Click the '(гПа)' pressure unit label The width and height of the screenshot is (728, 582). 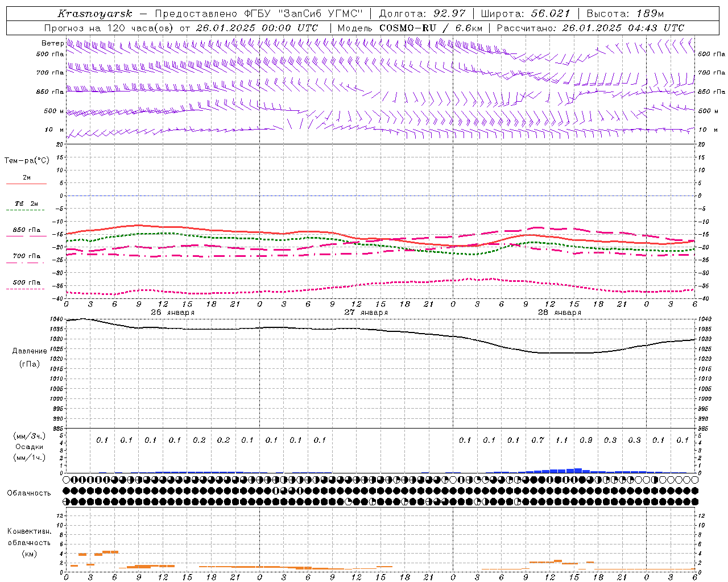click(30, 364)
